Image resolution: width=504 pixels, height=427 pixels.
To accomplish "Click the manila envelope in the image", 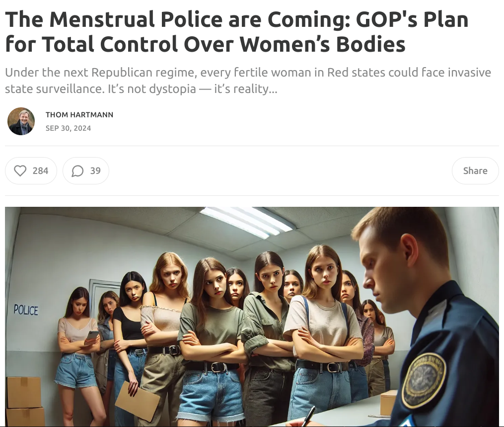I will tap(138, 401).
